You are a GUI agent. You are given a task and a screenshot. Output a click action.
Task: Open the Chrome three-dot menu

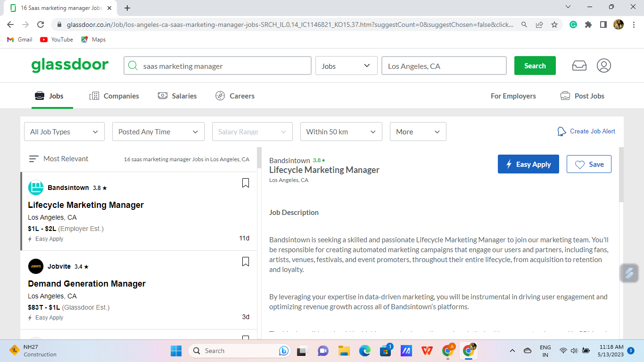pos(634,25)
